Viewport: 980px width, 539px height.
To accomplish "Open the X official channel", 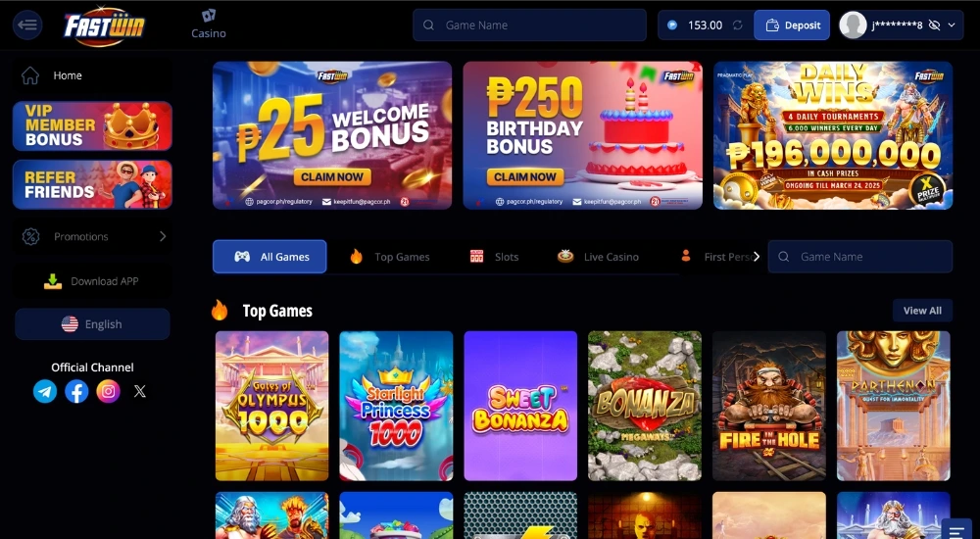I will (x=140, y=391).
